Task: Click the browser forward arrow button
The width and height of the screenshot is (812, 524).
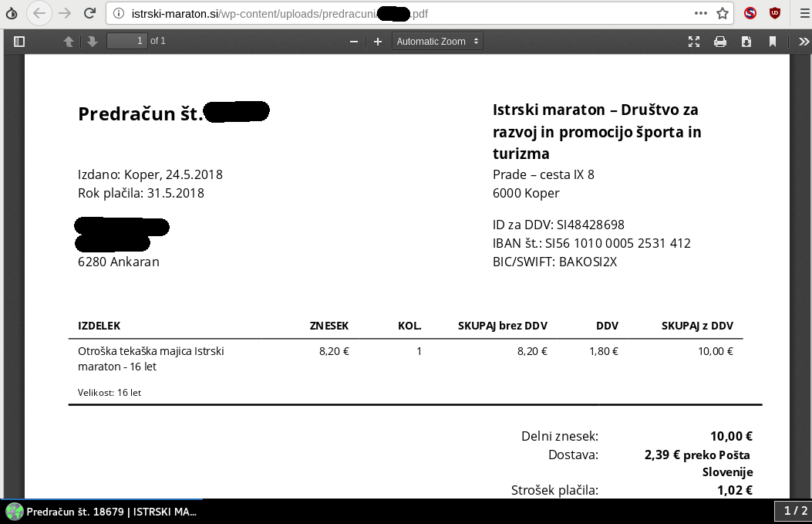Action: [65, 13]
